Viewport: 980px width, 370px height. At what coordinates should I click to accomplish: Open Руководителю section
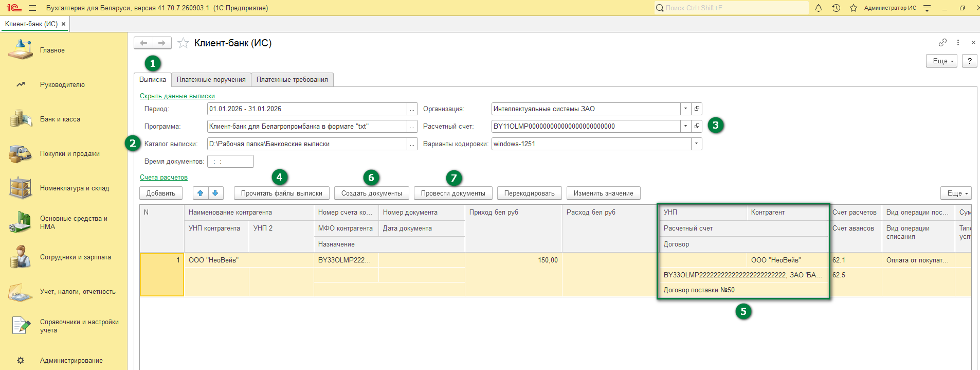click(62, 84)
